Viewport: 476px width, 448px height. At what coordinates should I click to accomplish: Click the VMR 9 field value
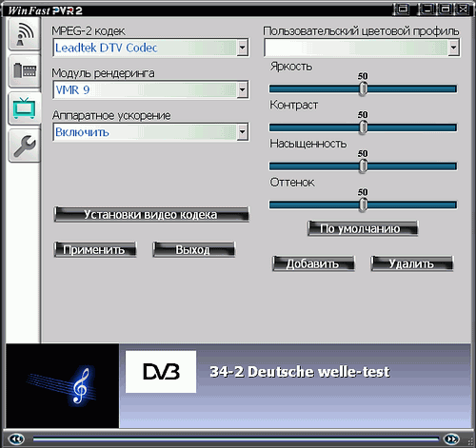(72, 90)
